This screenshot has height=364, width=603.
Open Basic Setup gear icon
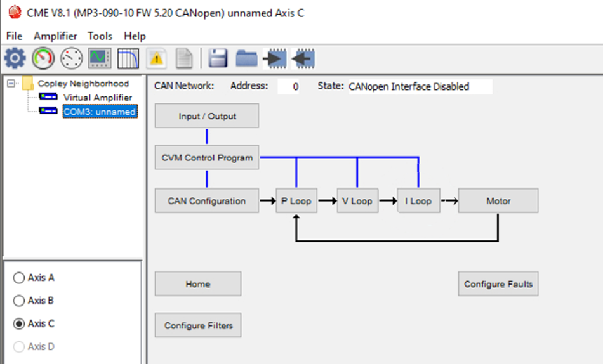15,58
